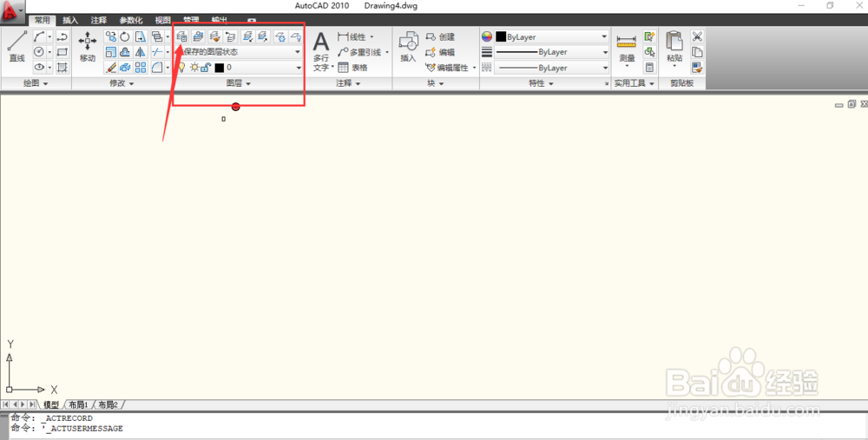Open the layer 0 dropdown list
This screenshot has width=868, height=440.
click(299, 68)
